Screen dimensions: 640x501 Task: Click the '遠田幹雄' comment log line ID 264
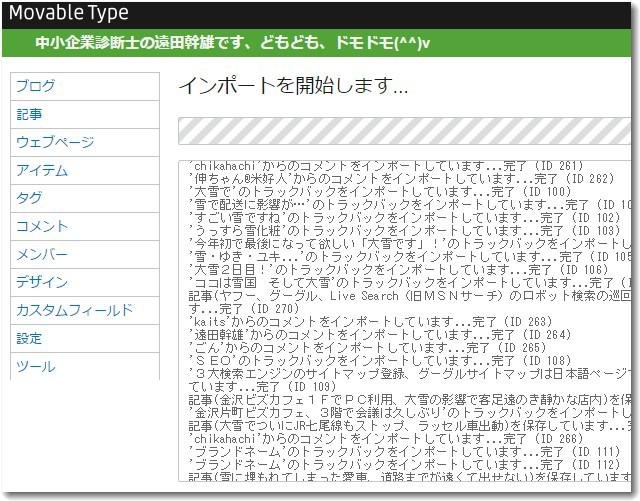pyautogui.click(x=380, y=335)
